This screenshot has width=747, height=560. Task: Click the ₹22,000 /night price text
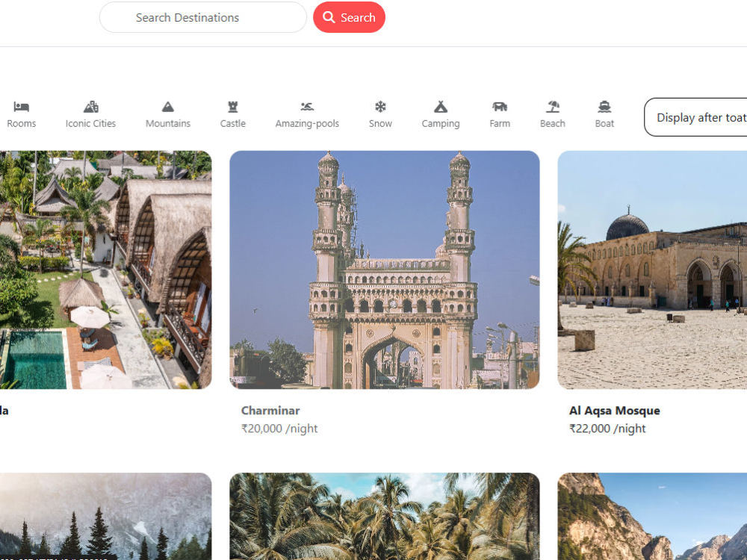click(607, 429)
